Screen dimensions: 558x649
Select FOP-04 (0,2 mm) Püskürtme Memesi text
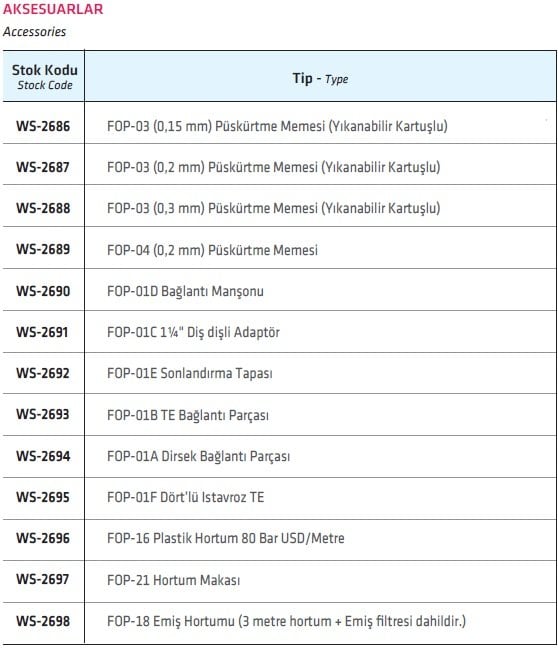coord(212,250)
